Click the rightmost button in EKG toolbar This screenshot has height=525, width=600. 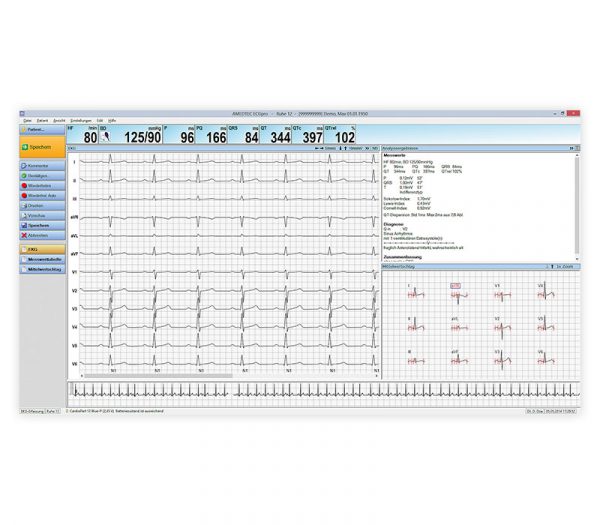(375, 148)
